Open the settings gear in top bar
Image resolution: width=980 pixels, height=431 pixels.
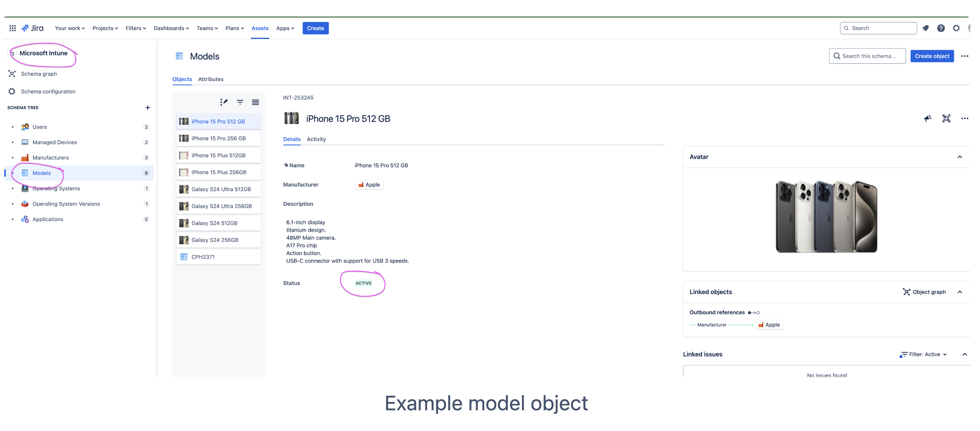pyautogui.click(x=956, y=28)
